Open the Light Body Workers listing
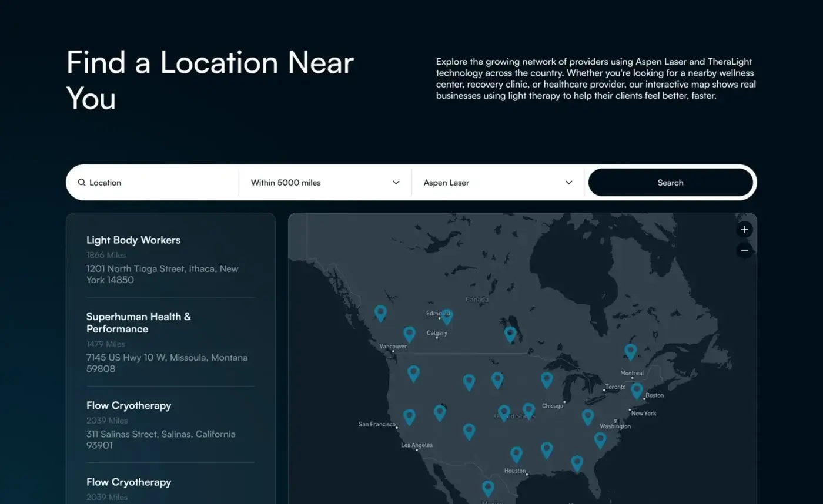823x504 pixels. point(133,240)
